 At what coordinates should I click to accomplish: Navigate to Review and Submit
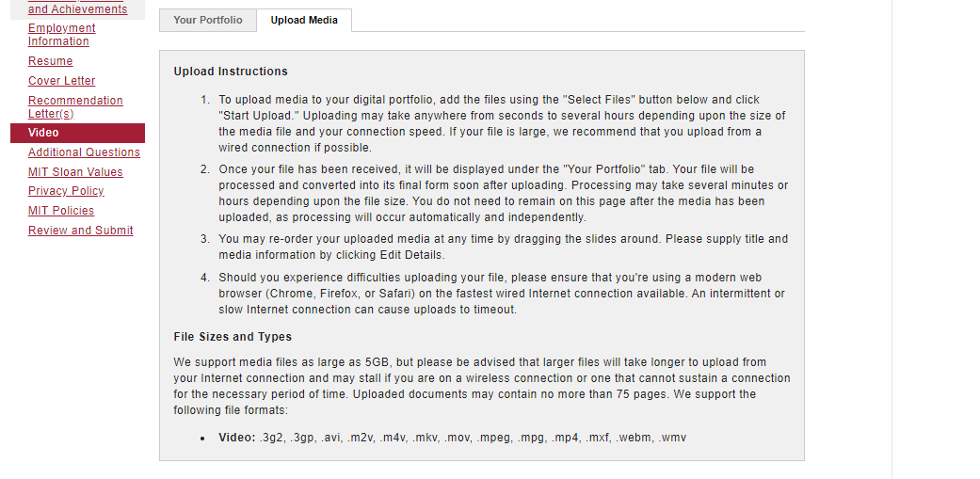[x=80, y=231]
